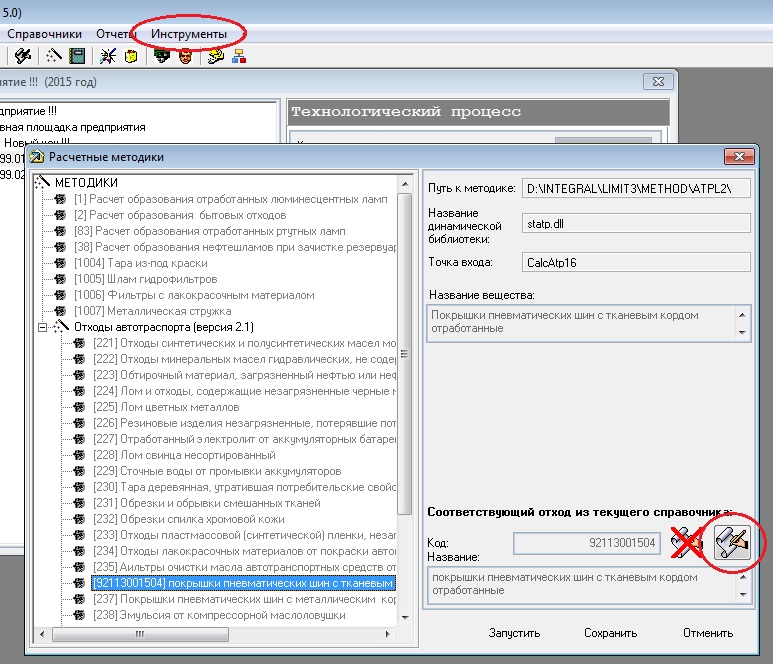Click the teal notebook icon in toolbar
Image resolution: width=773 pixels, height=664 pixels.
(x=77, y=57)
